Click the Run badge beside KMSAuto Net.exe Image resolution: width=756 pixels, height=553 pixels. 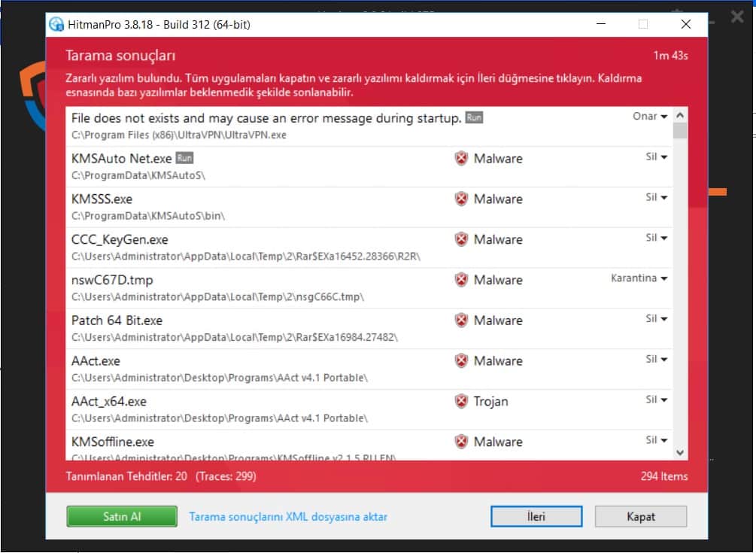pos(184,158)
